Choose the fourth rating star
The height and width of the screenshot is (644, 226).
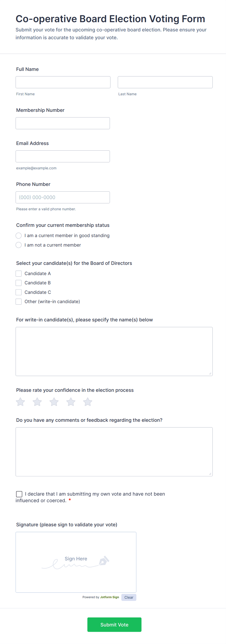[x=71, y=402]
